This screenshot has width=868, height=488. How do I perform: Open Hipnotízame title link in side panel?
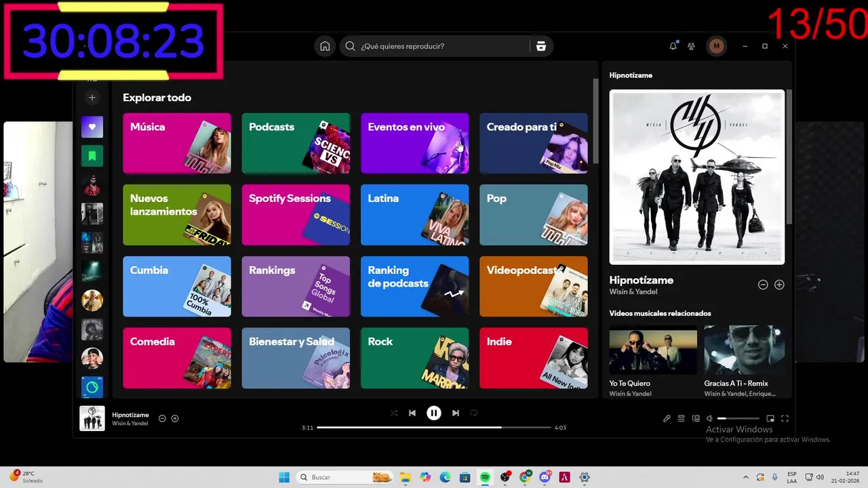[x=641, y=280]
